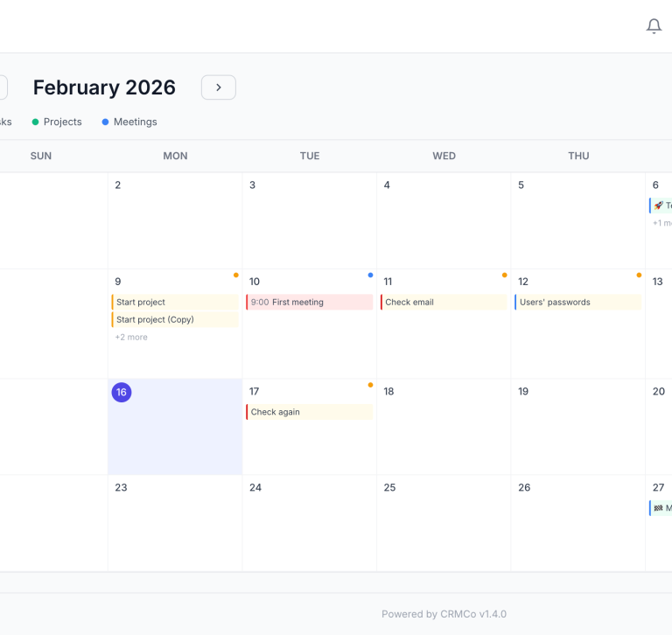Viewport: 672px width, 635px height.
Task: Click the rocket event on February 6
Action: 661,206
